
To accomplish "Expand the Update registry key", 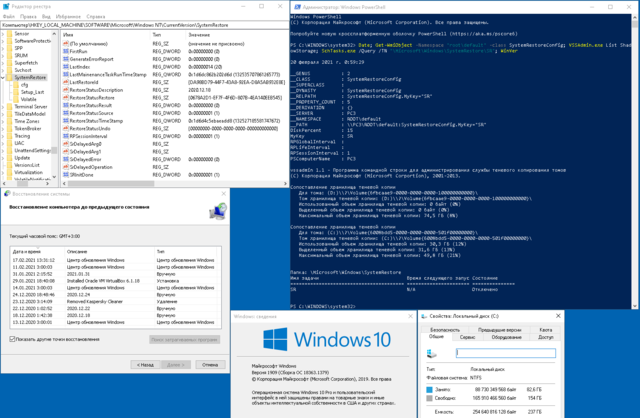I will tap(3, 158).
